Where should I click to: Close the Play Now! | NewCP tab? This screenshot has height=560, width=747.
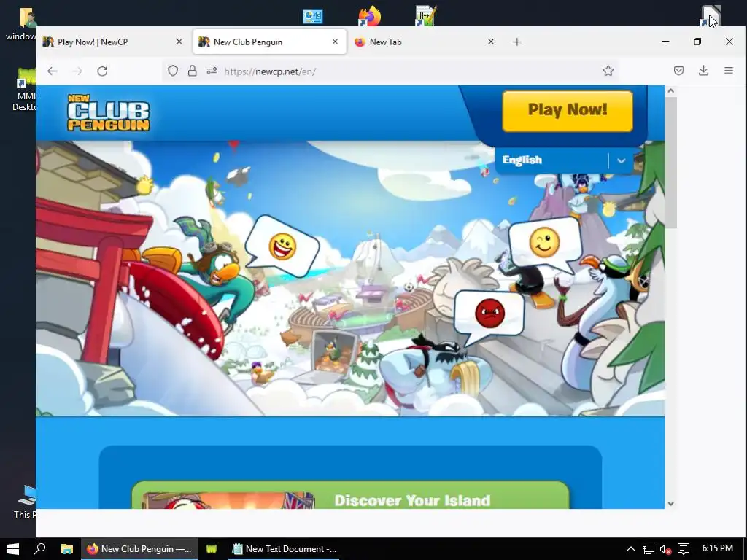(x=179, y=42)
